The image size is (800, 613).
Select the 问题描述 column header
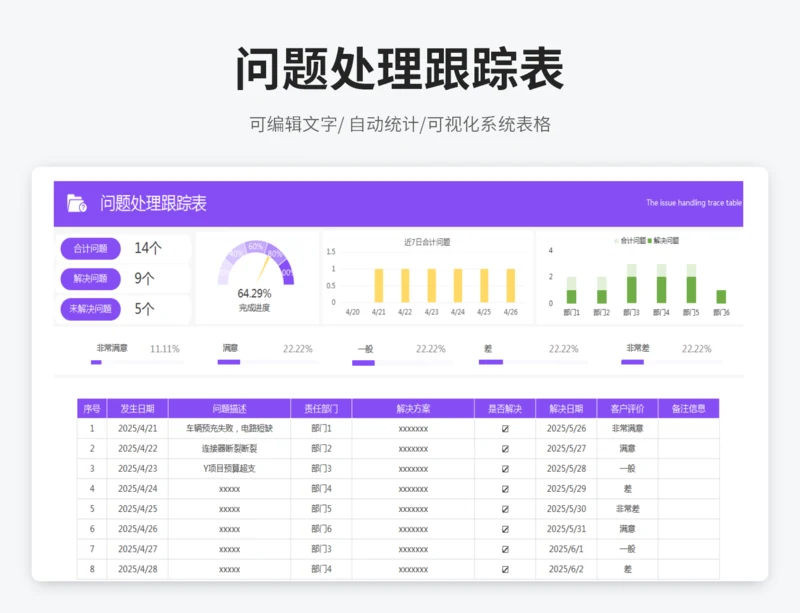point(230,409)
